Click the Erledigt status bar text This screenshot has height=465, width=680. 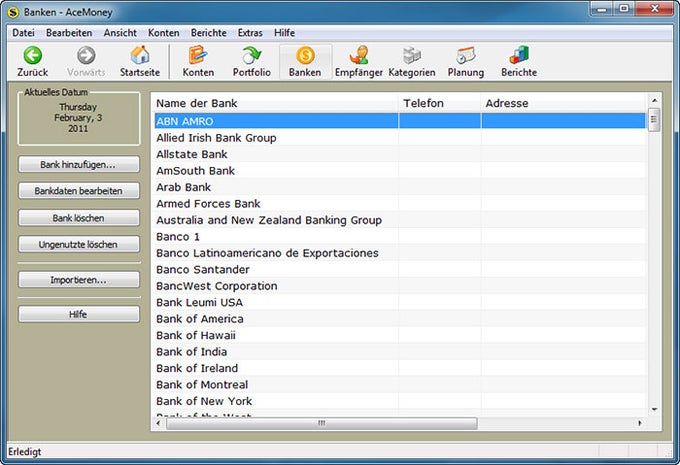tap(25, 452)
